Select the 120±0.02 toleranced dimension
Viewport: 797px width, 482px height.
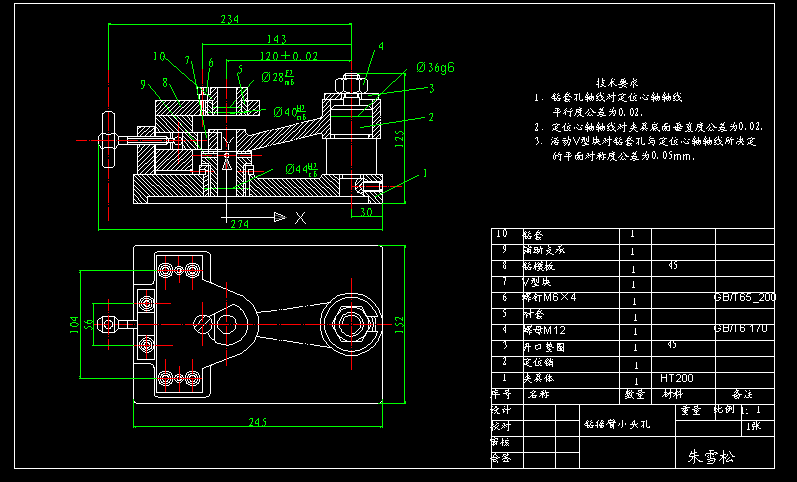[x=289, y=56]
